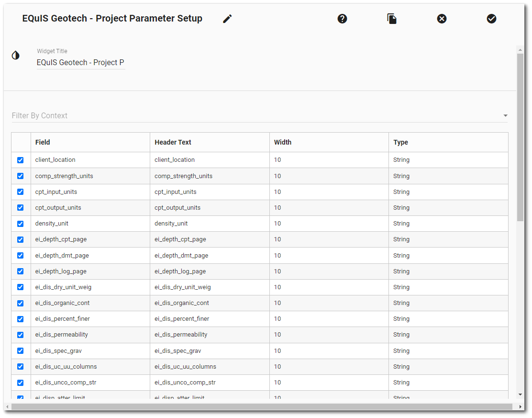Click the copy settings icon
This screenshot has width=532, height=418.
tap(392, 19)
